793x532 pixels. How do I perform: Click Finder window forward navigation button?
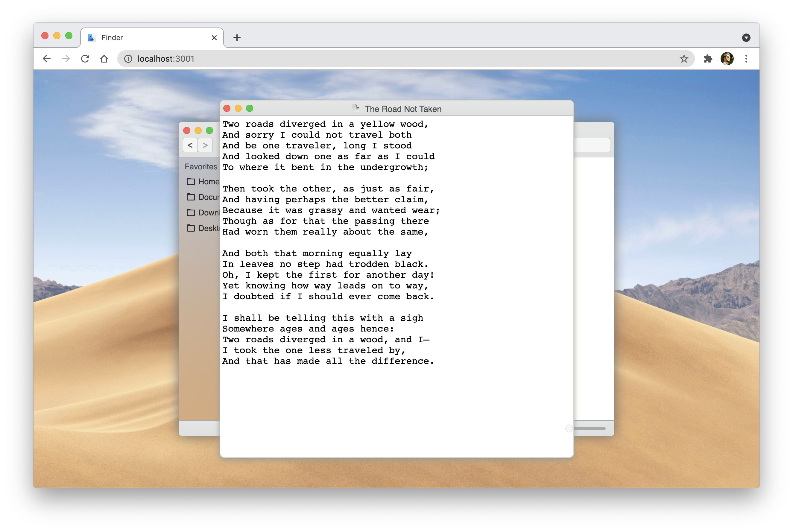click(x=205, y=145)
